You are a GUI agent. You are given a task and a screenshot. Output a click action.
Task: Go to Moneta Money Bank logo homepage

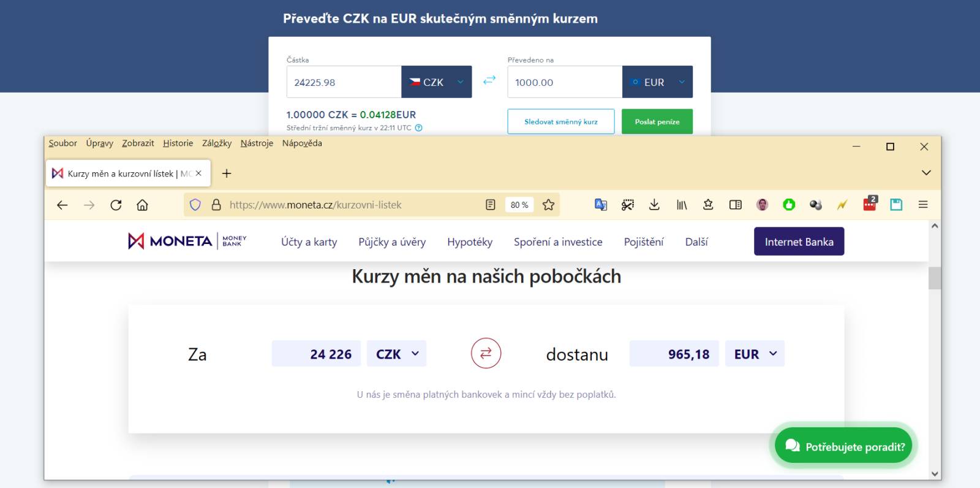point(187,242)
